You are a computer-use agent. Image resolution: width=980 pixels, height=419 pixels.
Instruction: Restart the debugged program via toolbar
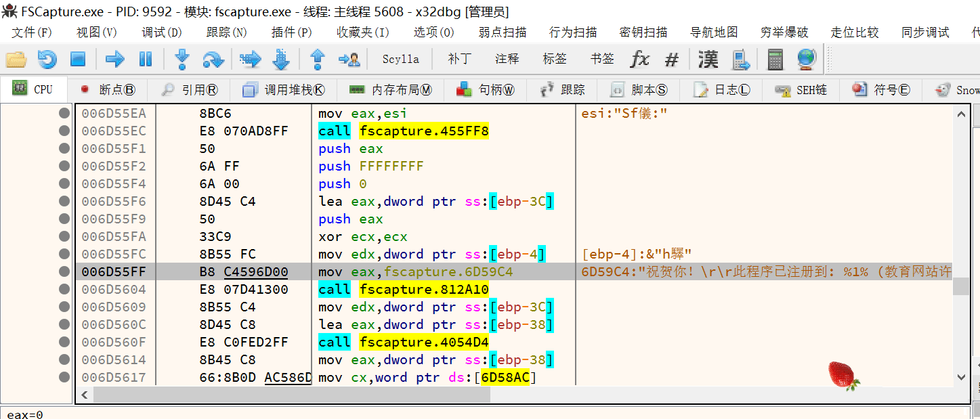(47, 60)
